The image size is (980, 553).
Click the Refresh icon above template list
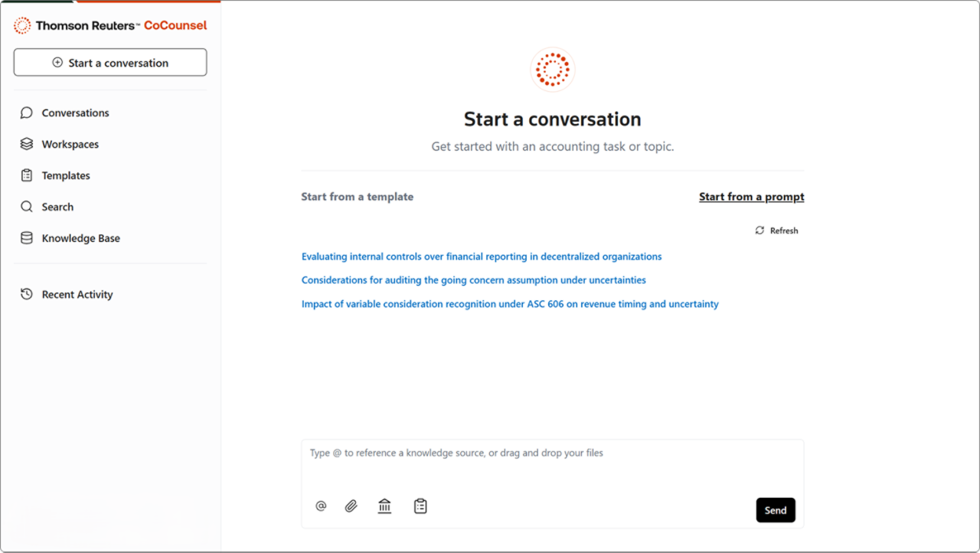pos(759,231)
